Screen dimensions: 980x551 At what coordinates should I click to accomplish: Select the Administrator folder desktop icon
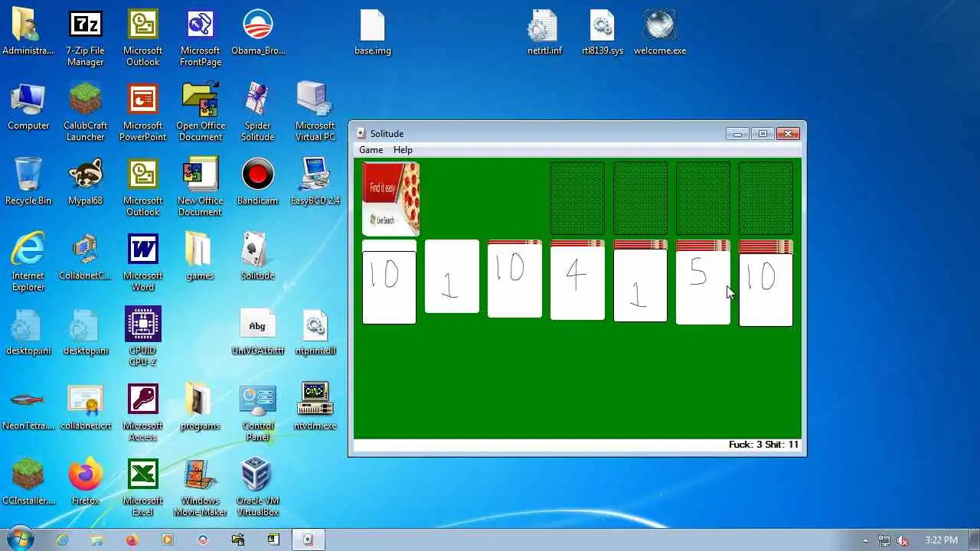(x=28, y=32)
